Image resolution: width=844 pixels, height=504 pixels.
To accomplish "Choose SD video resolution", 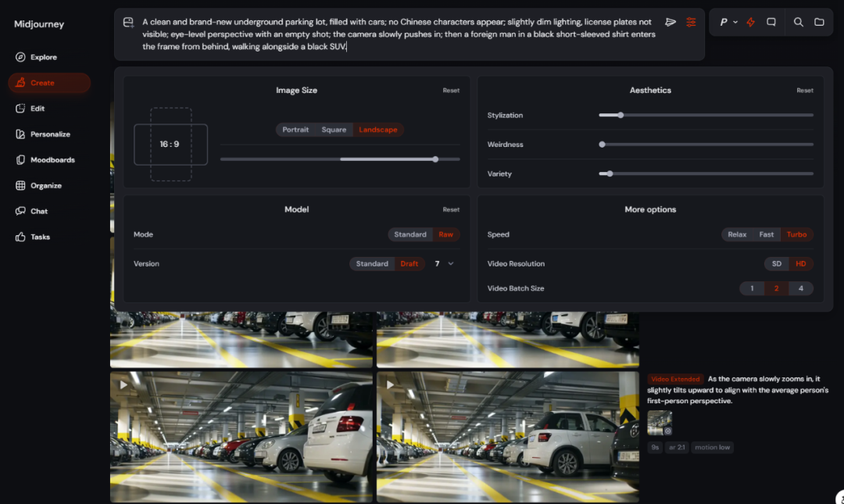I will 776,264.
